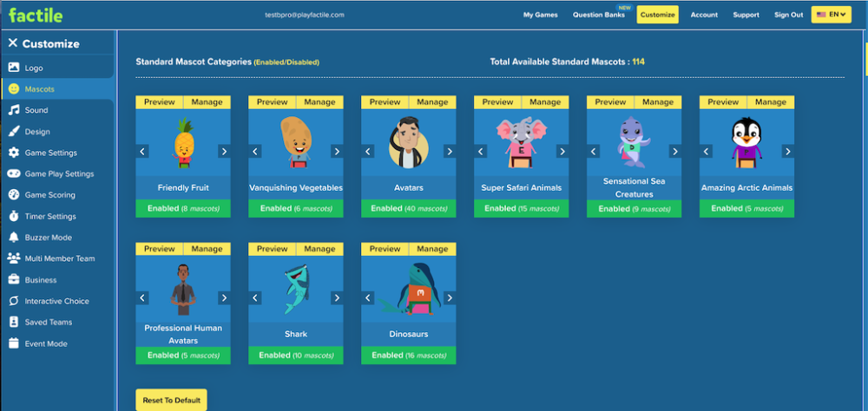The image size is (868, 411).
Task: Click the total mascots count 114
Action: coord(638,62)
